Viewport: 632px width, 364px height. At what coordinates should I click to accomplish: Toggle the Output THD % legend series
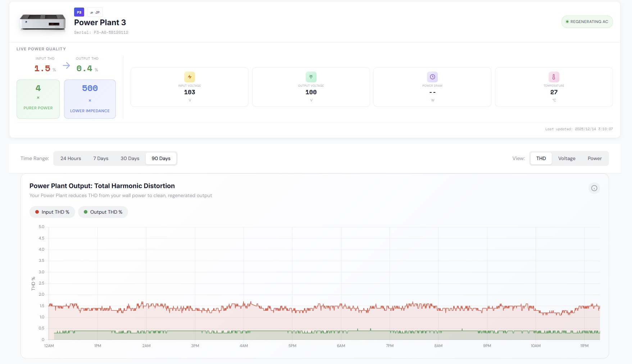[x=103, y=212]
